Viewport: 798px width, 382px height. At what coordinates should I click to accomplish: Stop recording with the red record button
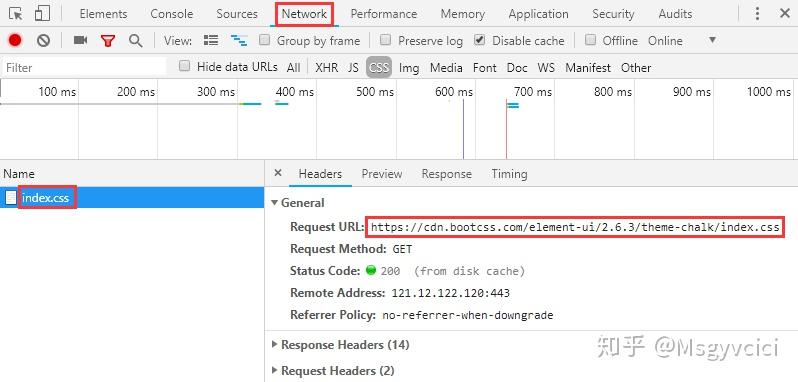coord(15,40)
